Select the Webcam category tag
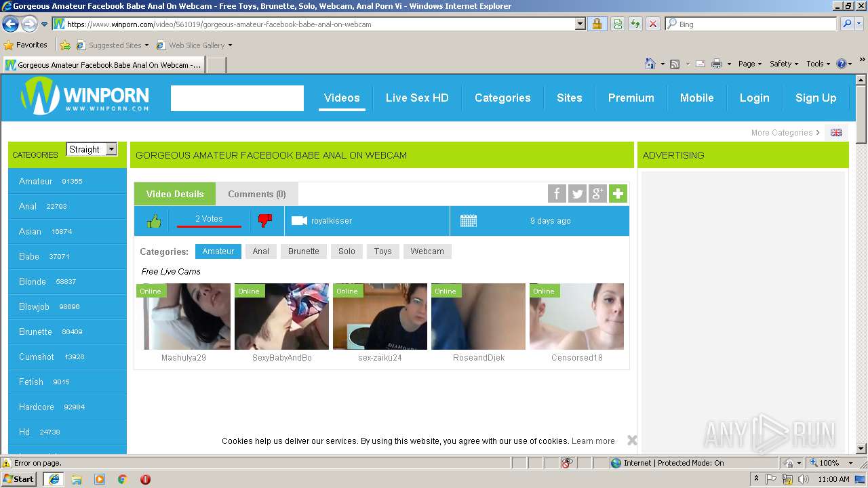The width and height of the screenshot is (868, 488). (427, 251)
